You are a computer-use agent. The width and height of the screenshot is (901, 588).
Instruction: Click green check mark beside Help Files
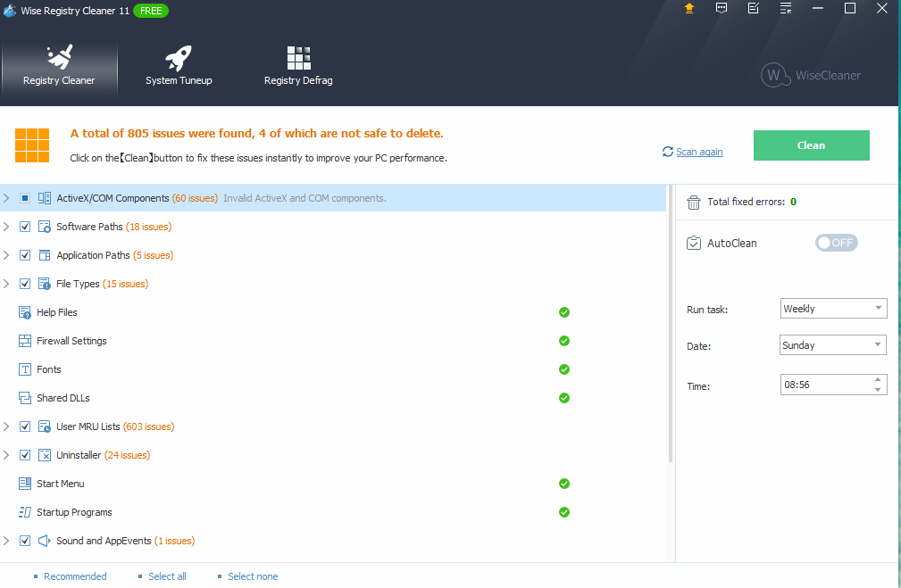[x=564, y=312]
